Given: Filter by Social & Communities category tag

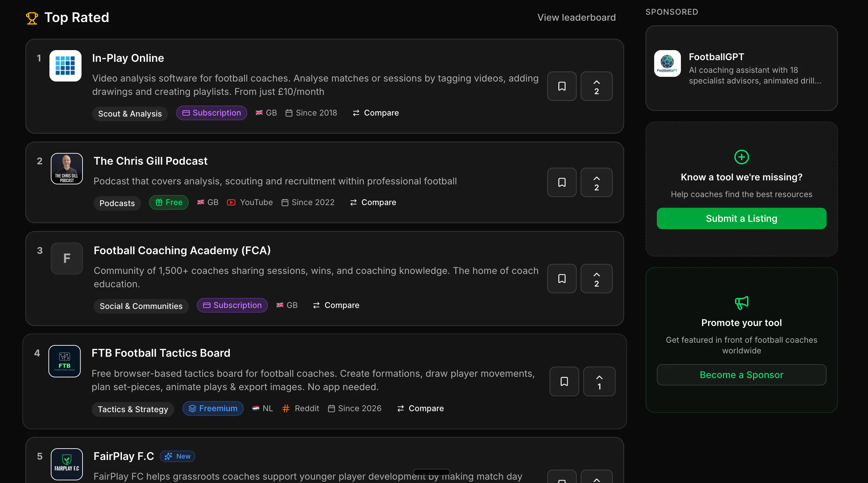Looking at the screenshot, I should tap(141, 306).
